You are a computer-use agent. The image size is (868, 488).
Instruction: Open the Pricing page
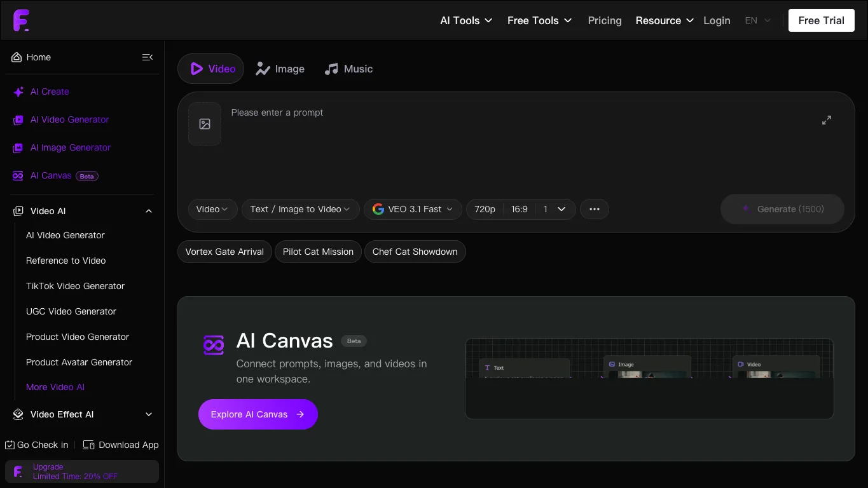coord(605,20)
